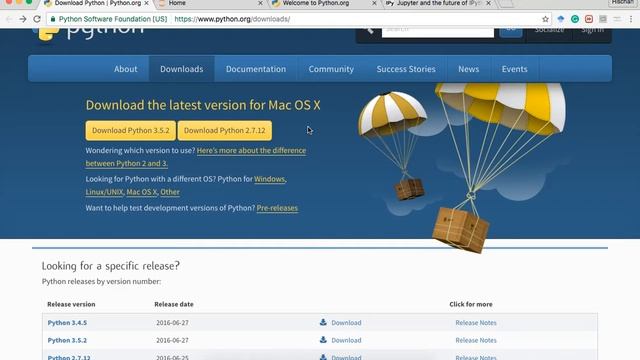Open Chrome's three-dot menu
The height and width of the screenshot is (360, 640).
(631, 19)
